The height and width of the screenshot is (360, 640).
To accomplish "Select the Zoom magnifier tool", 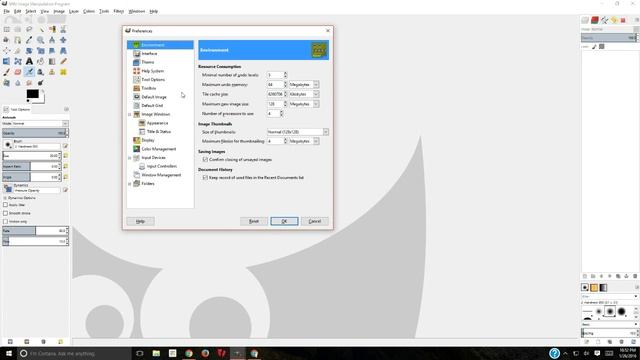I will 41,40.
